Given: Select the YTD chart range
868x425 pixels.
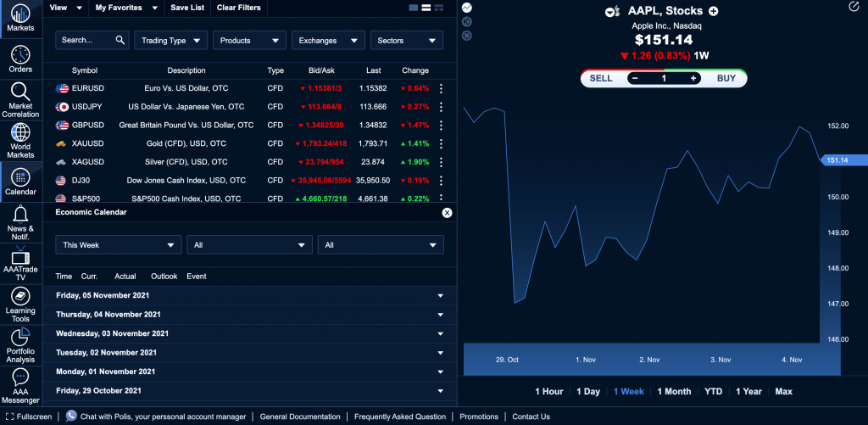Looking at the screenshot, I should pos(713,391).
